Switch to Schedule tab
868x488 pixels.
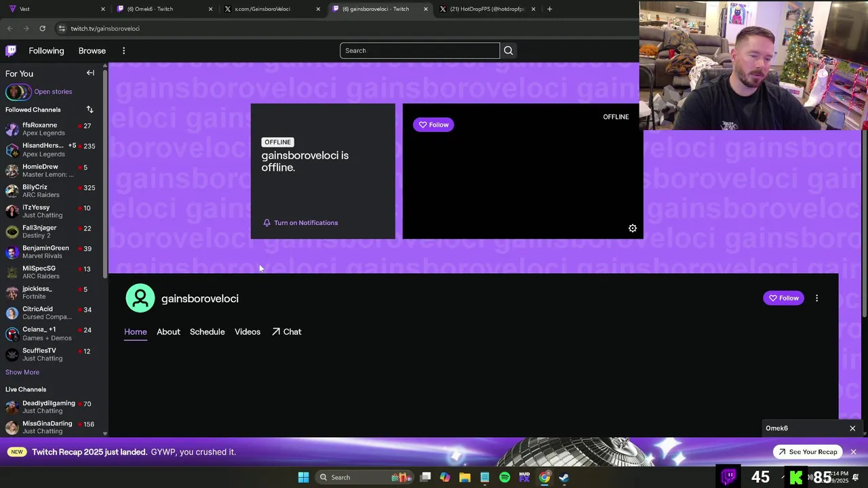coord(207,332)
